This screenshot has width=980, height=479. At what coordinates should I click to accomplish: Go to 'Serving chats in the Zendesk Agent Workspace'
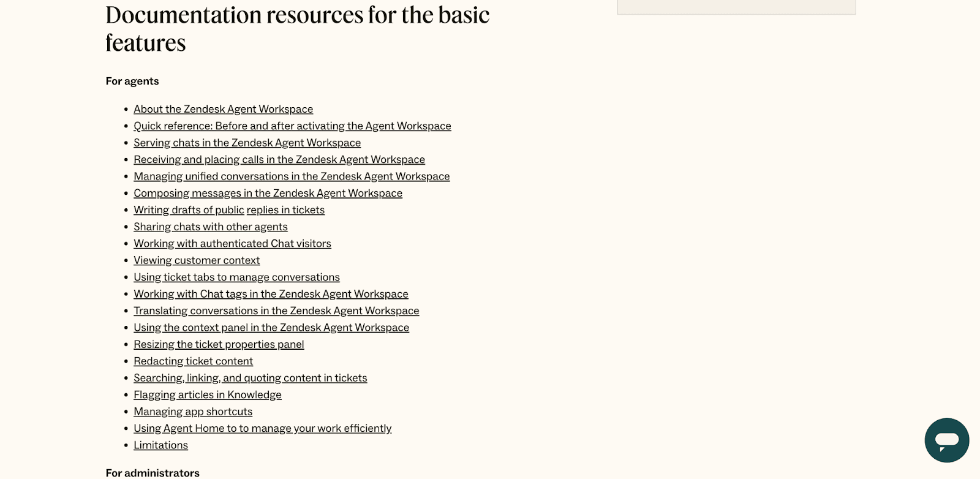(x=247, y=143)
